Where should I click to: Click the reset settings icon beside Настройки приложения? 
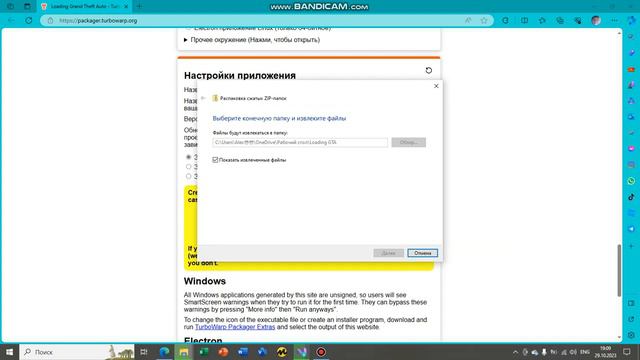(429, 70)
